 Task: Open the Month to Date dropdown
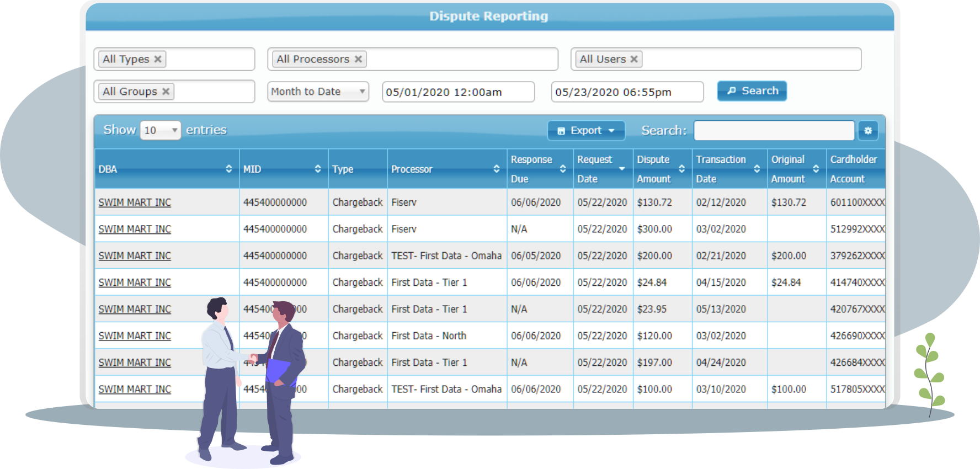318,92
